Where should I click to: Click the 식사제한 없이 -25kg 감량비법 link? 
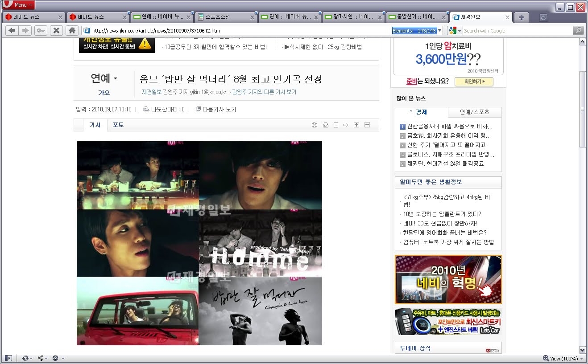pos(324,47)
